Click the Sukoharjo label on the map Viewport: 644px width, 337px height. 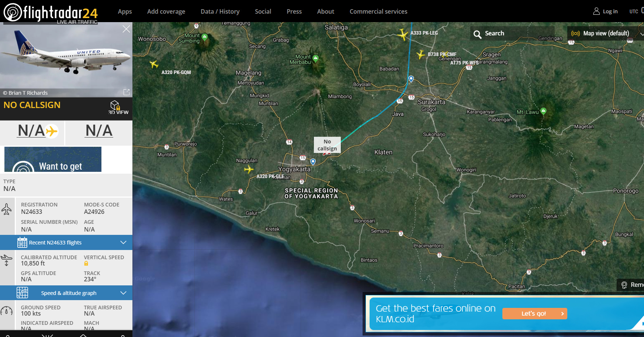click(434, 134)
